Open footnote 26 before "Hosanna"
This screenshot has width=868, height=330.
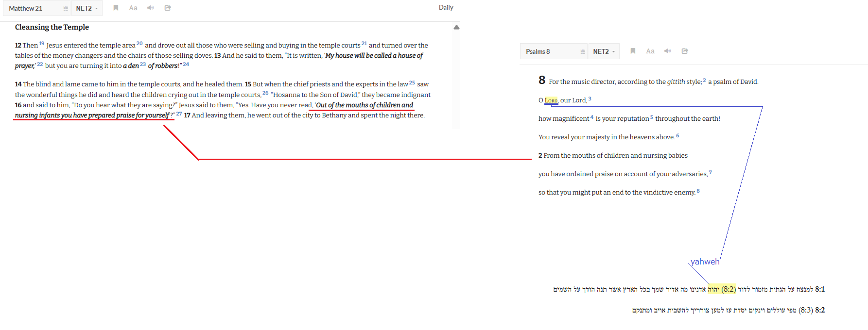(x=265, y=93)
